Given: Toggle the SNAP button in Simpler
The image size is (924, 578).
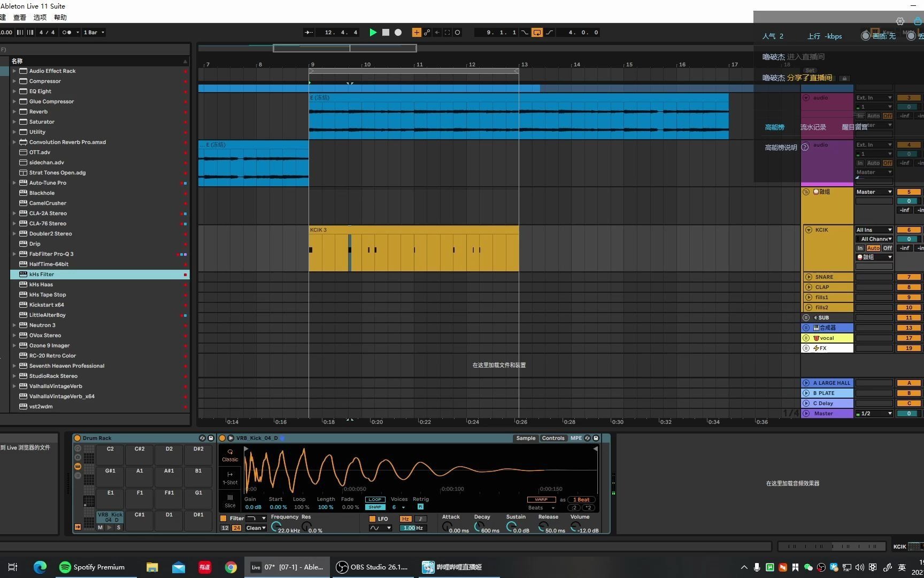Looking at the screenshot, I should pos(375,507).
